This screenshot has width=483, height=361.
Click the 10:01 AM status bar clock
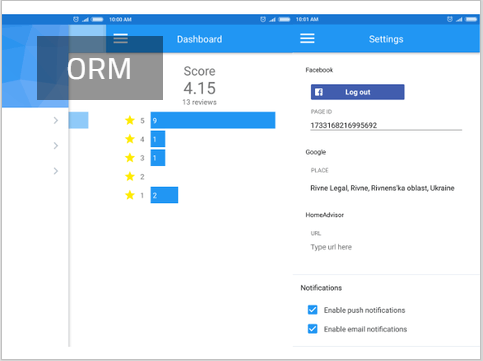click(307, 19)
